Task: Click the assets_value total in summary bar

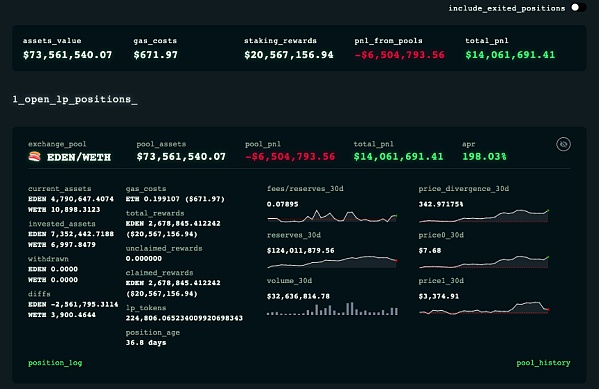Action: click(67, 55)
